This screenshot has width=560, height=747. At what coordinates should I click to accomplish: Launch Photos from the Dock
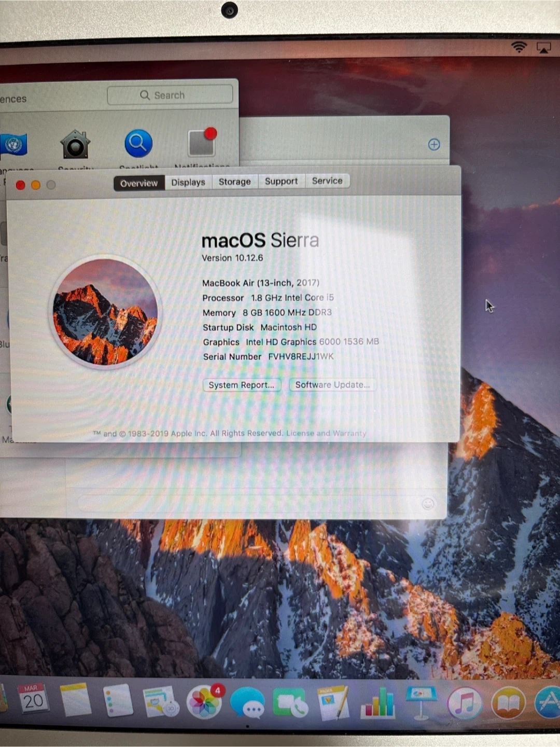pos(204,703)
